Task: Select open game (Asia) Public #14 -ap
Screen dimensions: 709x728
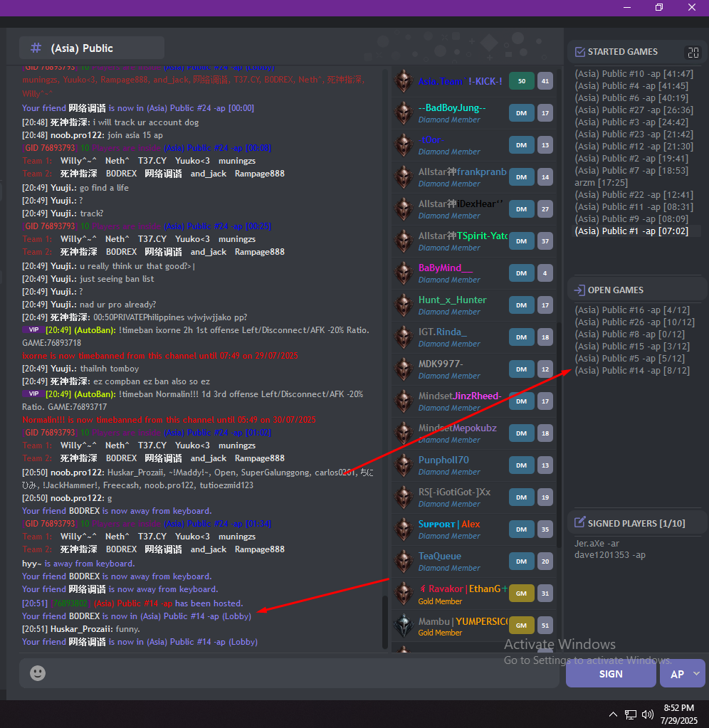Action: coord(632,371)
